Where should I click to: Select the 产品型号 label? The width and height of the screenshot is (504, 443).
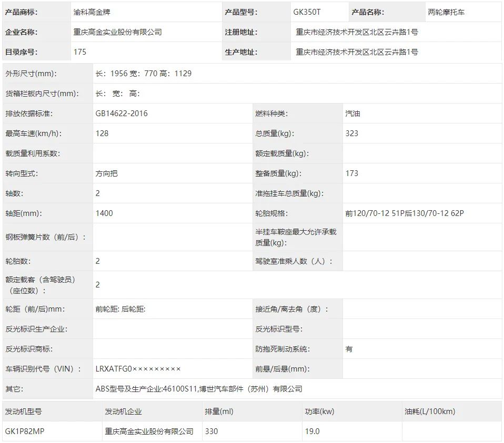[241, 12]
